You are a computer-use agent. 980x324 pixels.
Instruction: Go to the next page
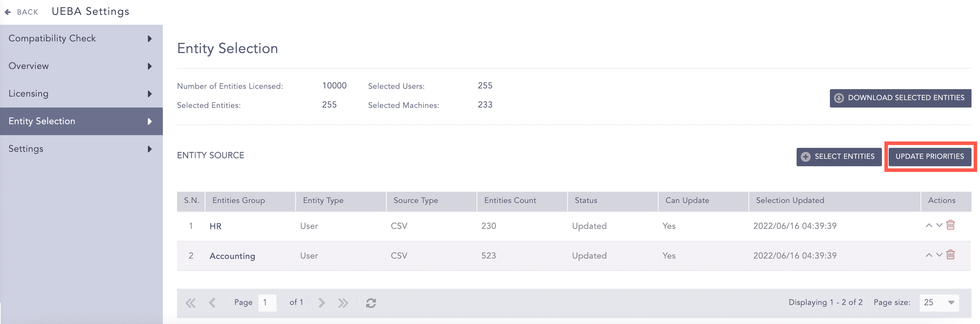coord(321,303)
